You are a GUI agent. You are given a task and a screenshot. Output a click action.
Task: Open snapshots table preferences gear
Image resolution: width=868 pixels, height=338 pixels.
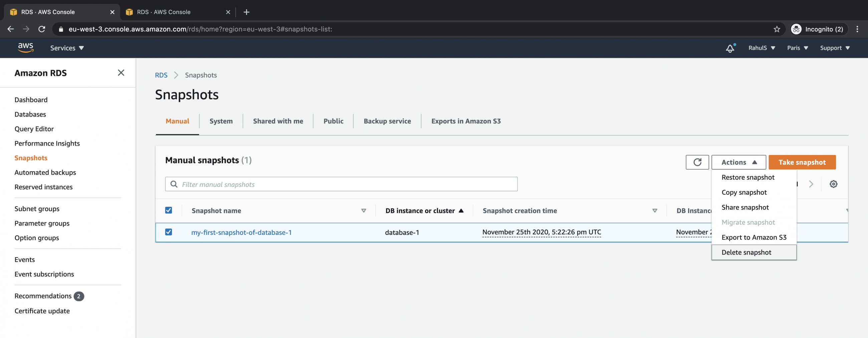(x=833, y=184)
